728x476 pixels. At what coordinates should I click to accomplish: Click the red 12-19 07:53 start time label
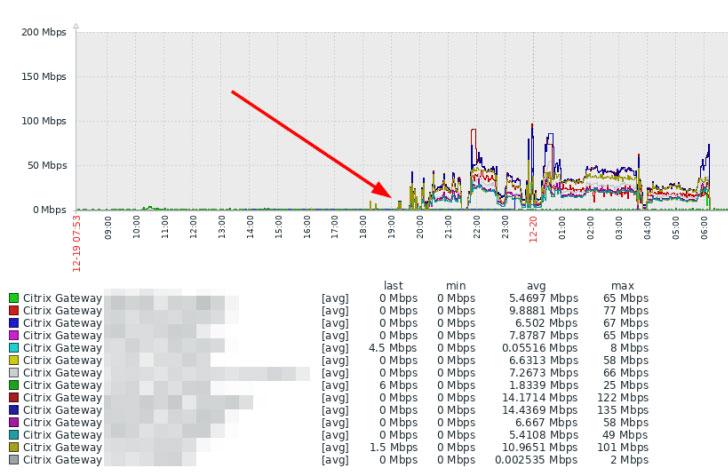[x=77, y=243]
